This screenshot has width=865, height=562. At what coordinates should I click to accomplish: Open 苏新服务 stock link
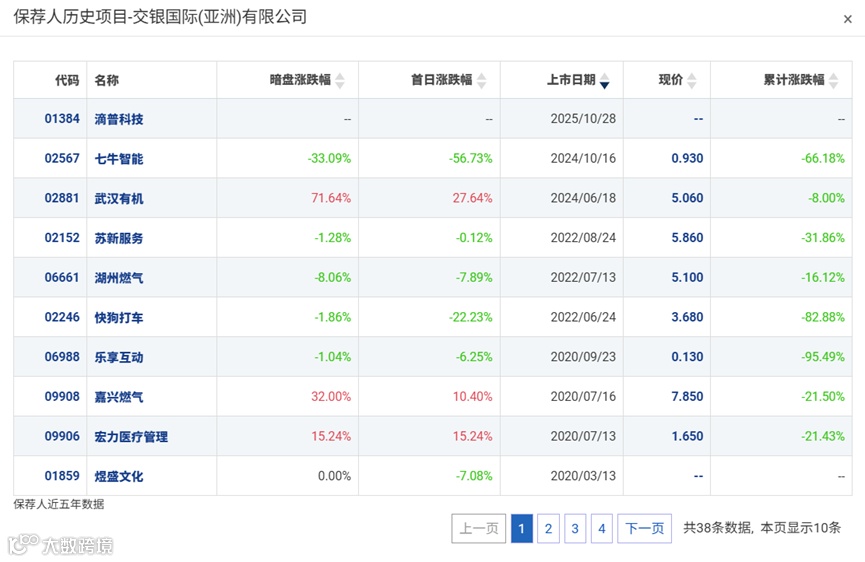pos(119,238)
